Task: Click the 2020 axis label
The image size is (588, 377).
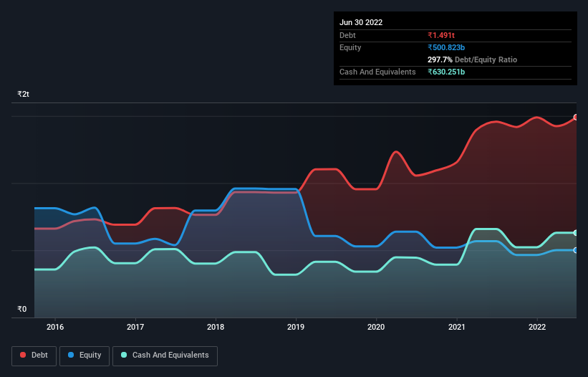Action: pos(376,327)
